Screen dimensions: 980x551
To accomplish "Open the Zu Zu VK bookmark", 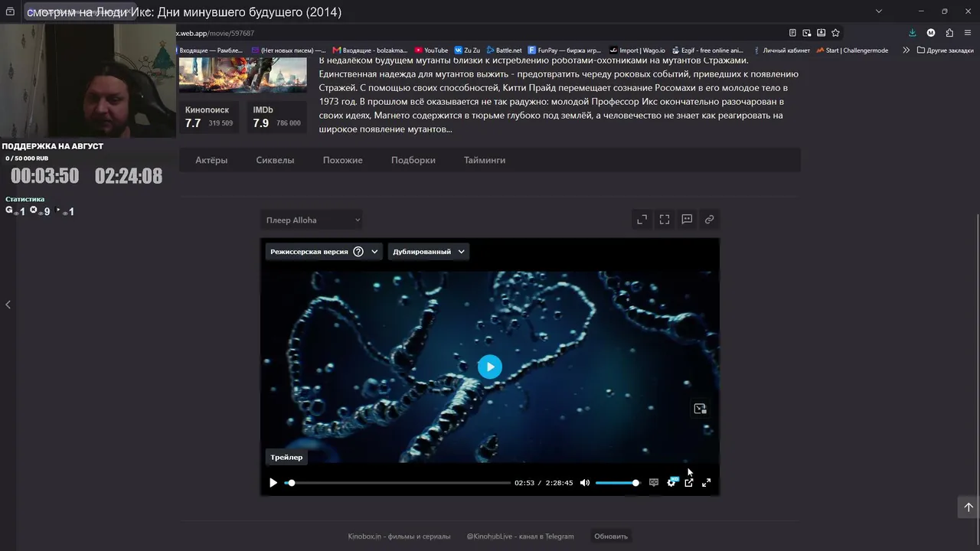I will (x=467, y=51).
